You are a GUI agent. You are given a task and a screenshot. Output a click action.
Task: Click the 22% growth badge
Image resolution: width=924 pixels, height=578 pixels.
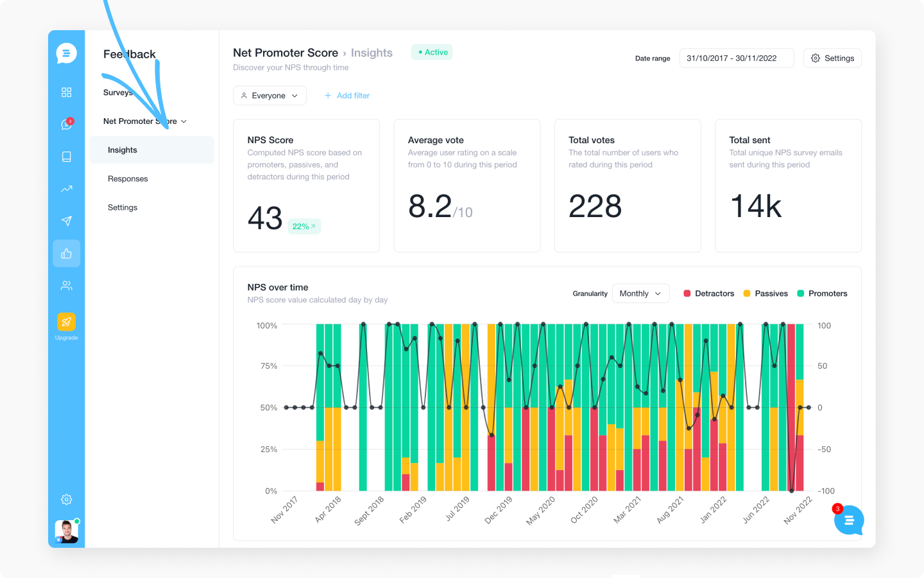click(x=304, y=227)
